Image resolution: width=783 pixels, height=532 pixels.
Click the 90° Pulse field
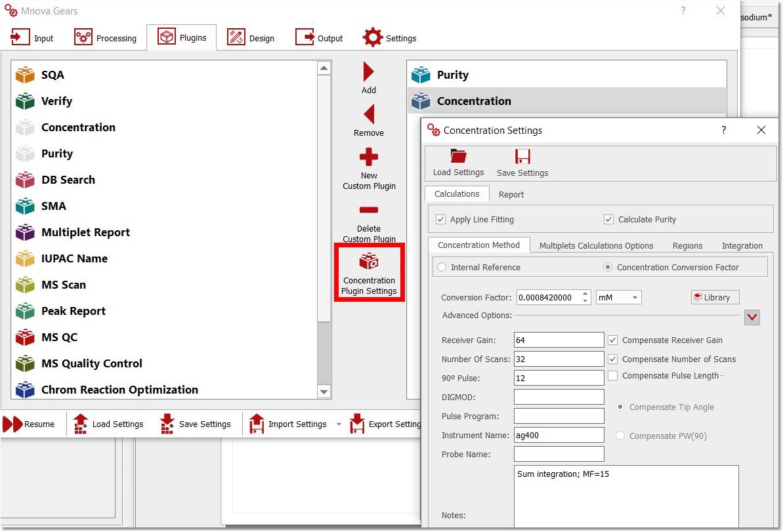point(559,379)
